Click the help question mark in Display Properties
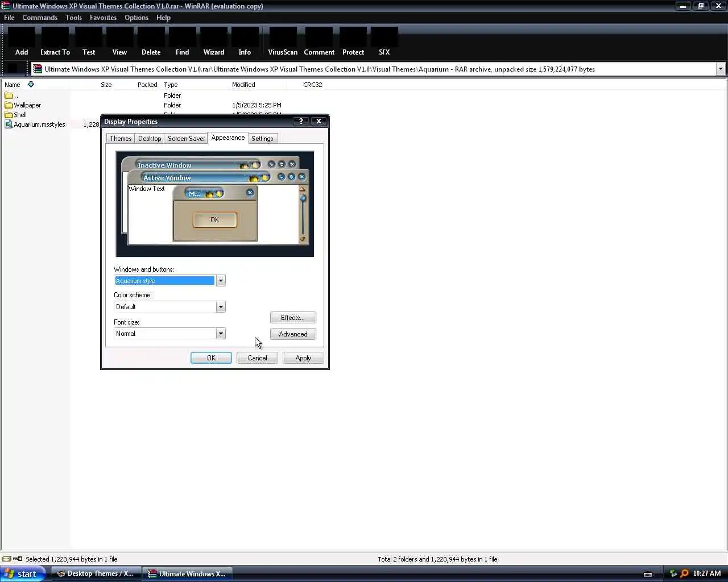 pos(301,121)
